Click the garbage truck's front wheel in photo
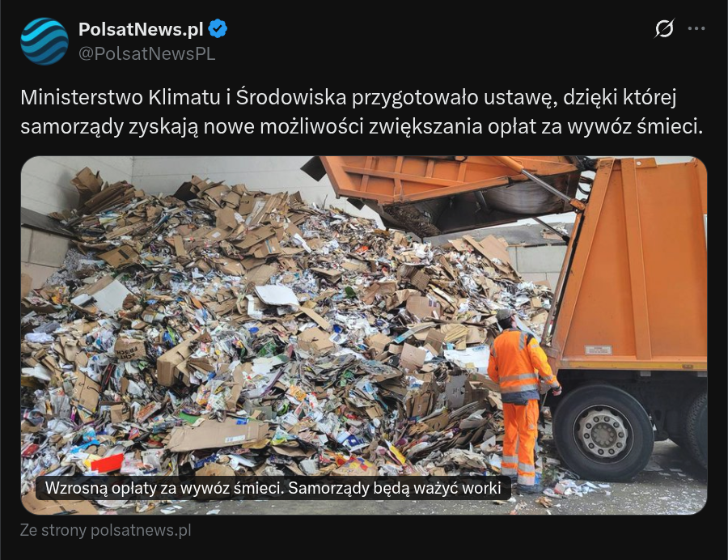 tap(602, 433)
